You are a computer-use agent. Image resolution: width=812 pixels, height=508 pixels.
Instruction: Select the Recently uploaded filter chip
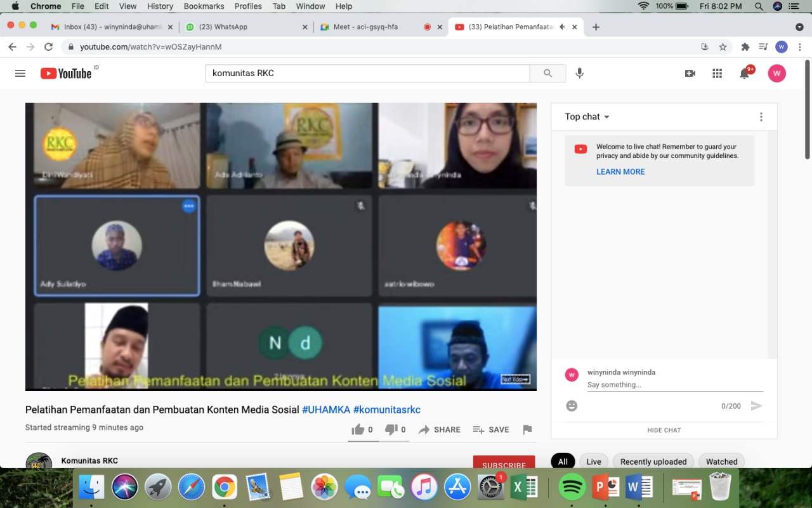653,462
